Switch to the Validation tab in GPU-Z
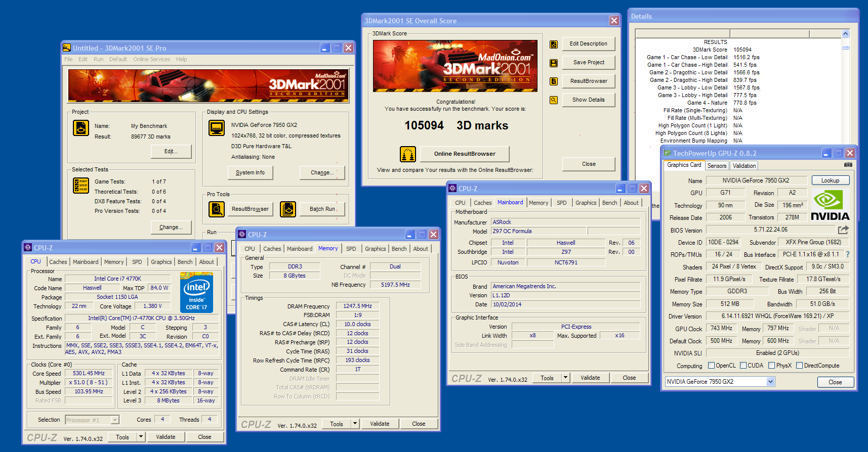This screenshot has width=868, height=452. pos(744,166)
